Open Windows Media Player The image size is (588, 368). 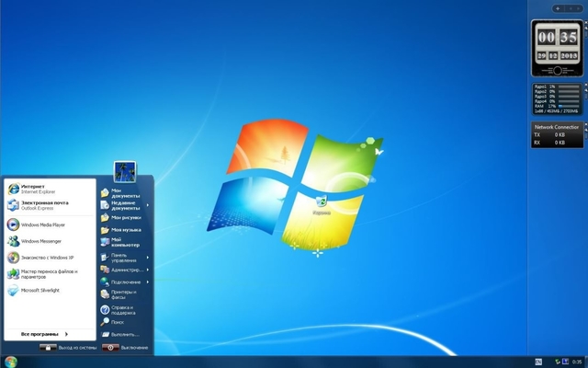point(50,224)
